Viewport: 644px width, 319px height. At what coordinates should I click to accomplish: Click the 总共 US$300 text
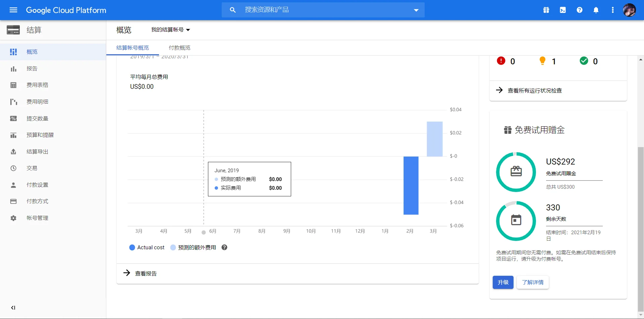tap(560, 187)
